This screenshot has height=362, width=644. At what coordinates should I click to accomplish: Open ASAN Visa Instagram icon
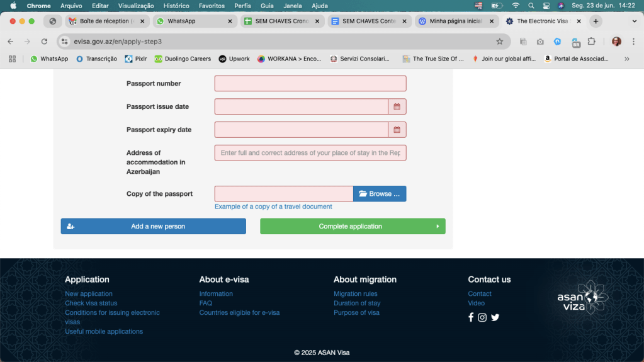pyautogui.click(x=482, y=317)
